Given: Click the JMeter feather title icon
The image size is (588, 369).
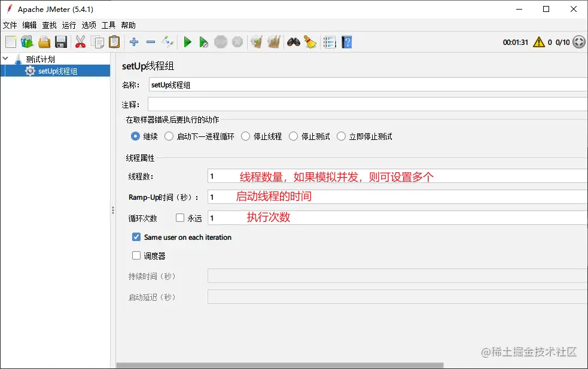Looking at the screenshot, I should [x=10, y=9].
